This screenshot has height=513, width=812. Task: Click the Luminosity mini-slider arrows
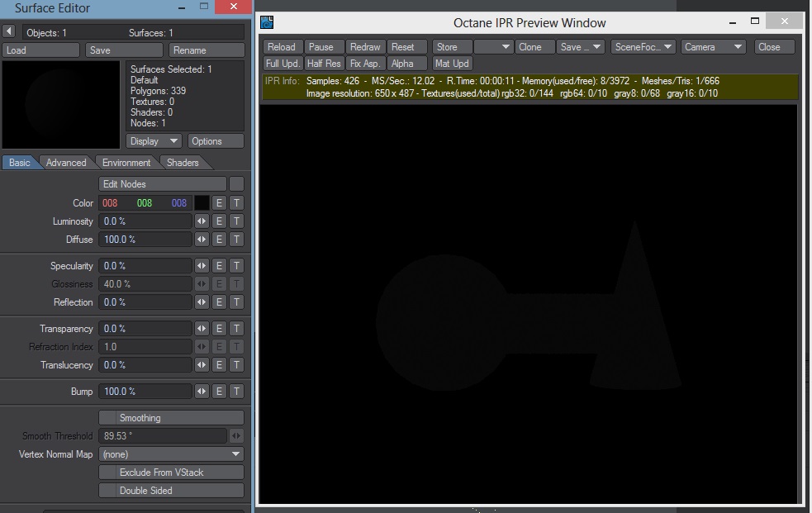click(x=202, y=221)
